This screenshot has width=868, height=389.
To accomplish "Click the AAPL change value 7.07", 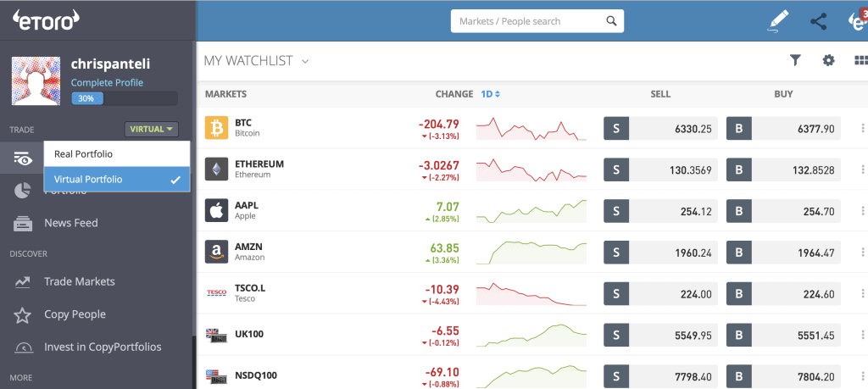I will 448,207.
